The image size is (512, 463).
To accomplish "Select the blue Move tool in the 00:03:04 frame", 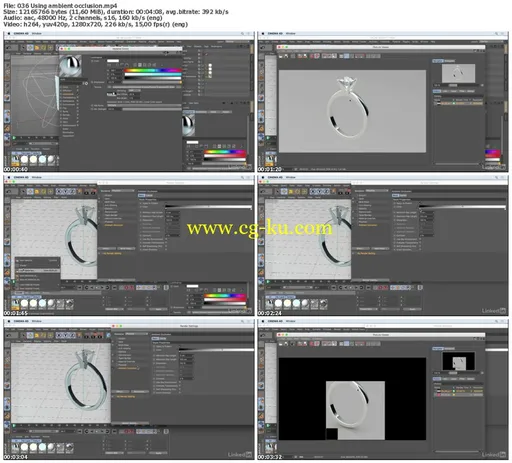I will [x=30, y=336].
